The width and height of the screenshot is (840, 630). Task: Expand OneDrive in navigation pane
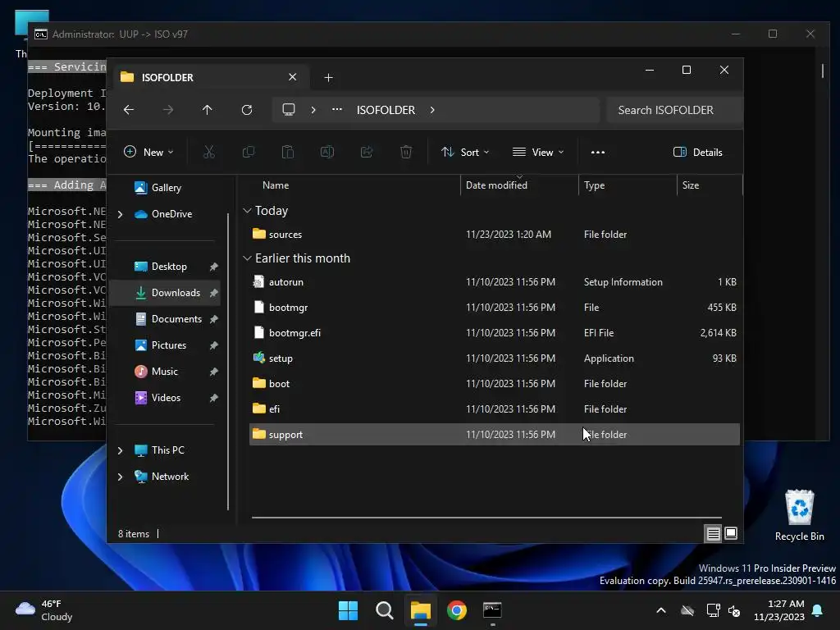(120, 214)
